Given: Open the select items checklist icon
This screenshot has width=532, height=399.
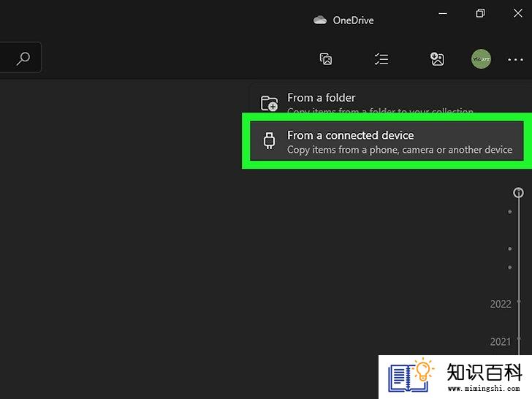Looking at the screenshot, I should 381,59.
